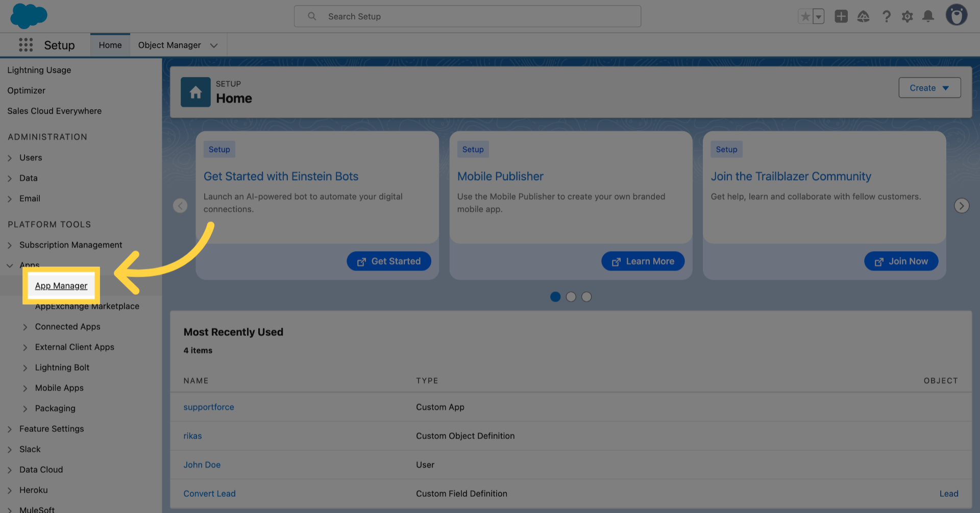This screenshot has height=513, width=980.
Task: Switch to the Object Manager tab
Action: click(169, 45)
